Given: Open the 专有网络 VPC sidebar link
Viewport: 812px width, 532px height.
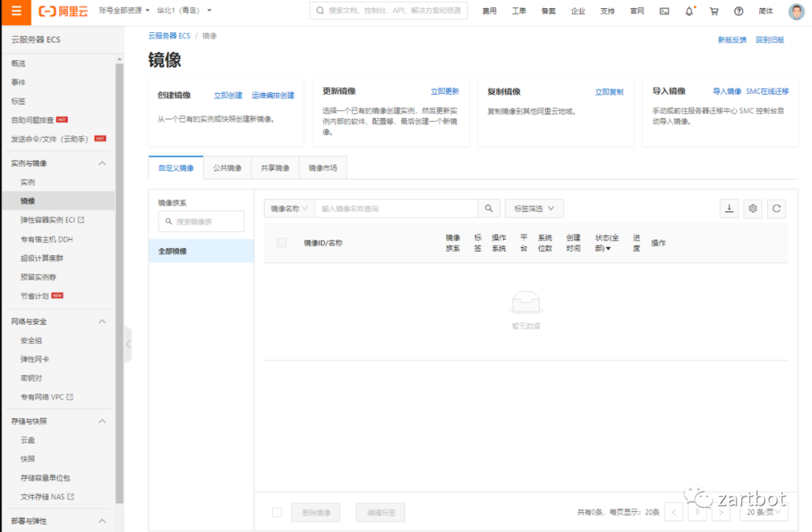Looking at the screenshot, I should (x=47, y=397).
